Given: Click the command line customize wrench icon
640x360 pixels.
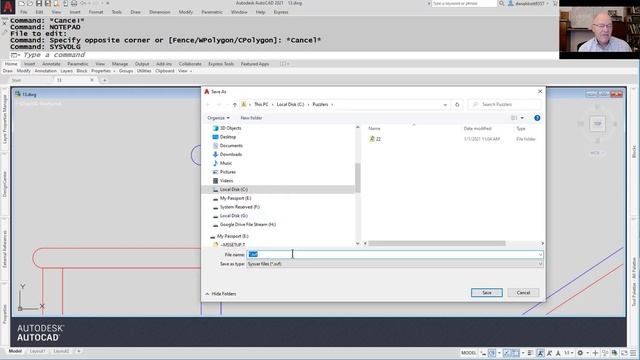Looking at the screenshot, I should tap(4, 33).
